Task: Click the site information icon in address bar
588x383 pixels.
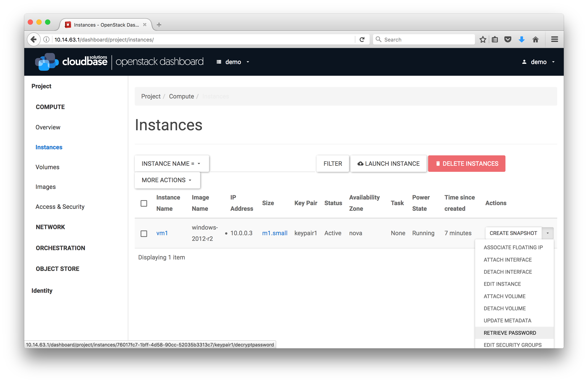Action: 46,39
